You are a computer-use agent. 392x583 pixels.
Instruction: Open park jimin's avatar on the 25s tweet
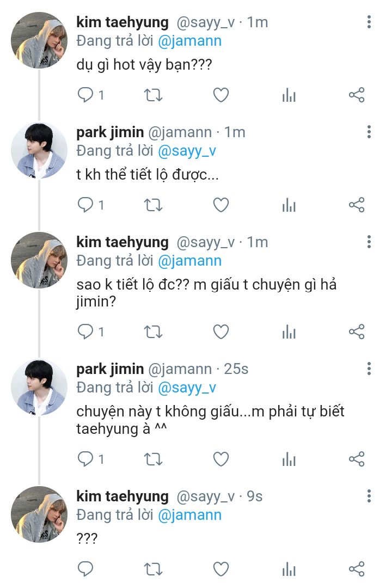click(x=39, y=387)
